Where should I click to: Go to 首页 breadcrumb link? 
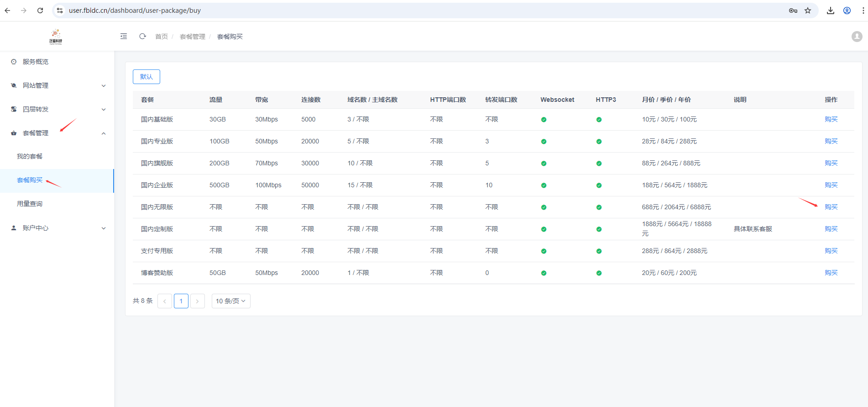click(x=162, y=37)
